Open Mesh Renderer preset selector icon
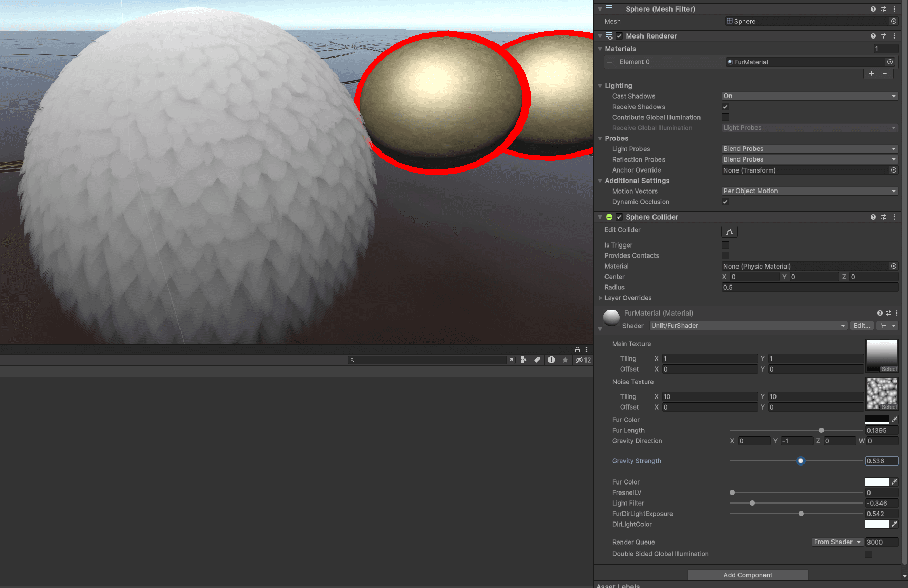Image resolution: width=908 pixels, height=588 pixels. pyautogui.click(x=884, y=36)
